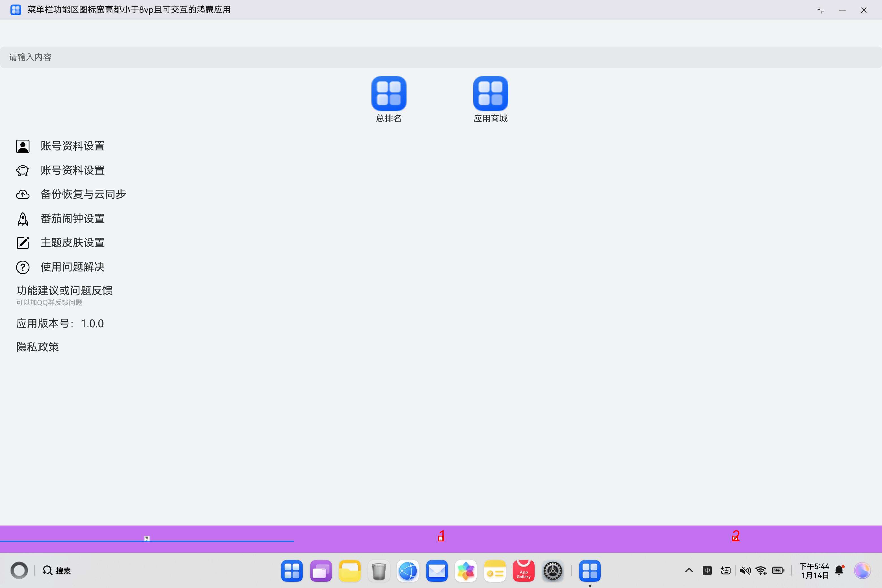Click the cloud upload icon for 备份恢复与云同步
The width and height of the screenshot is (882, 588).
(23, 194)
